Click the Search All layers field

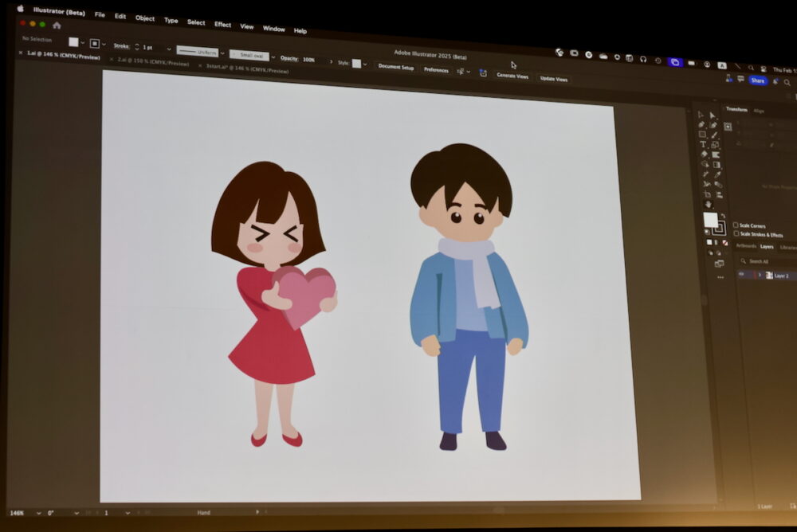click(x=767, y=261)
